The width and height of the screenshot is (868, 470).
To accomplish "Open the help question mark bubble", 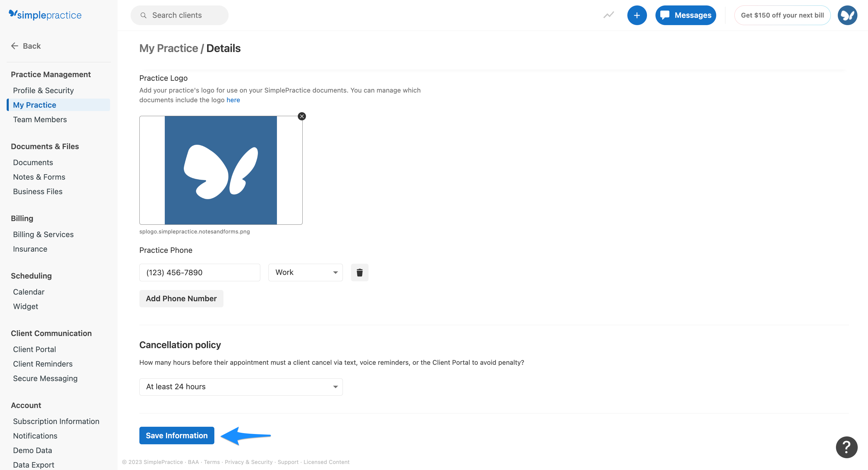I will [846, 447].
